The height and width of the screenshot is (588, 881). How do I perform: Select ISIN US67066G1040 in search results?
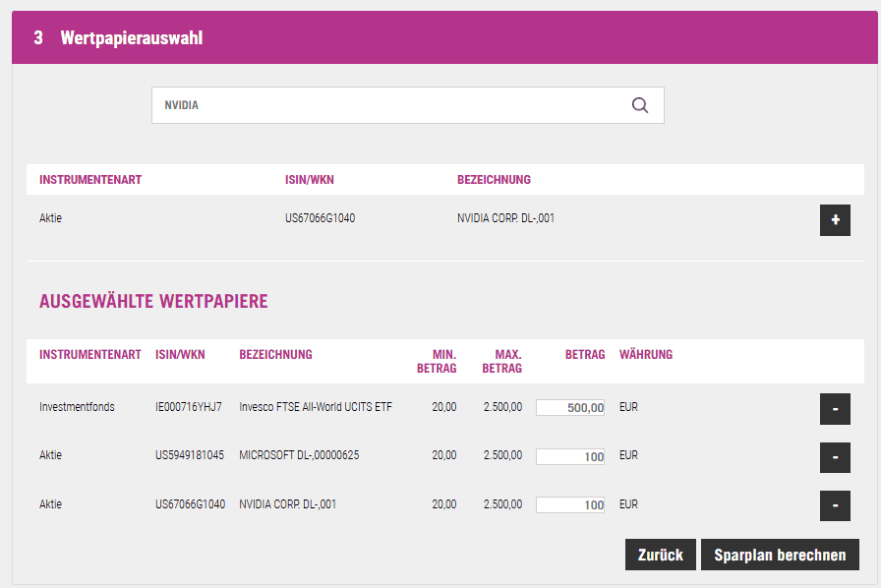(320, 218)
